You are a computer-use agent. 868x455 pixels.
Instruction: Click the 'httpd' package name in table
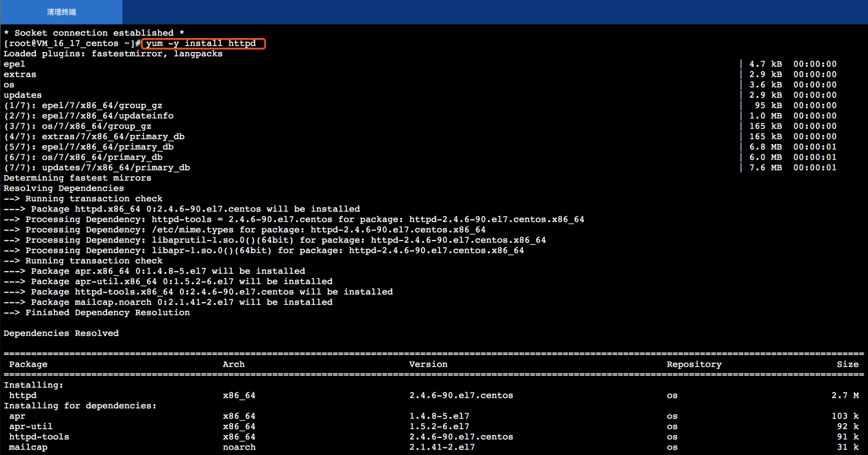[x=23, y=396]
